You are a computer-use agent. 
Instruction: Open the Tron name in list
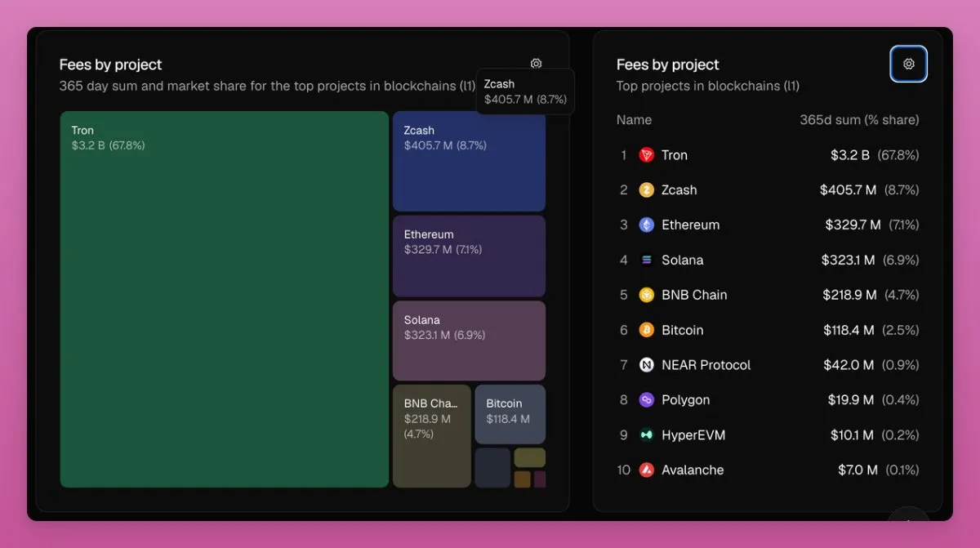675,155
